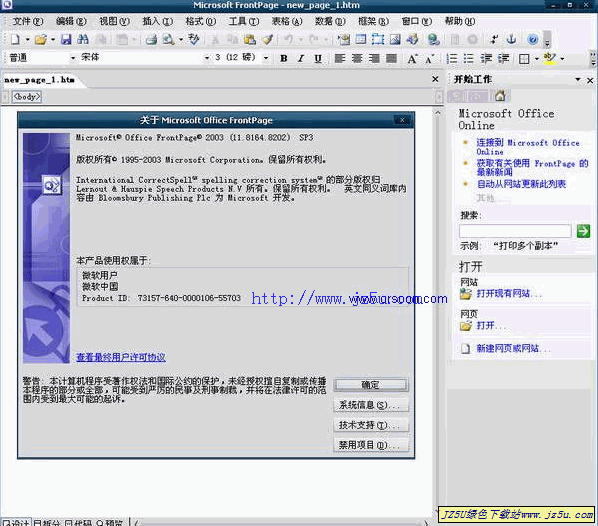The image size is (598, 526).
Task: Expand Preview in Browser dropdown arrow
Action: click(x=181, y=39)
